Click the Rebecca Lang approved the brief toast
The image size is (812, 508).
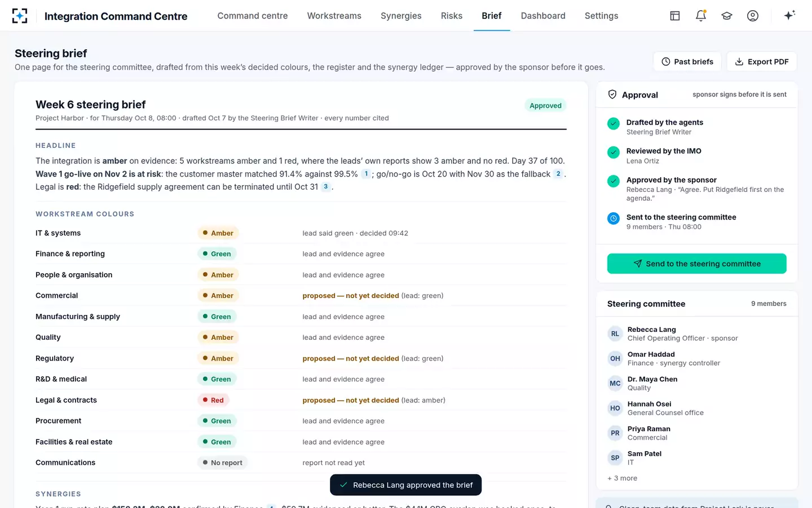(x=406, y=485)
